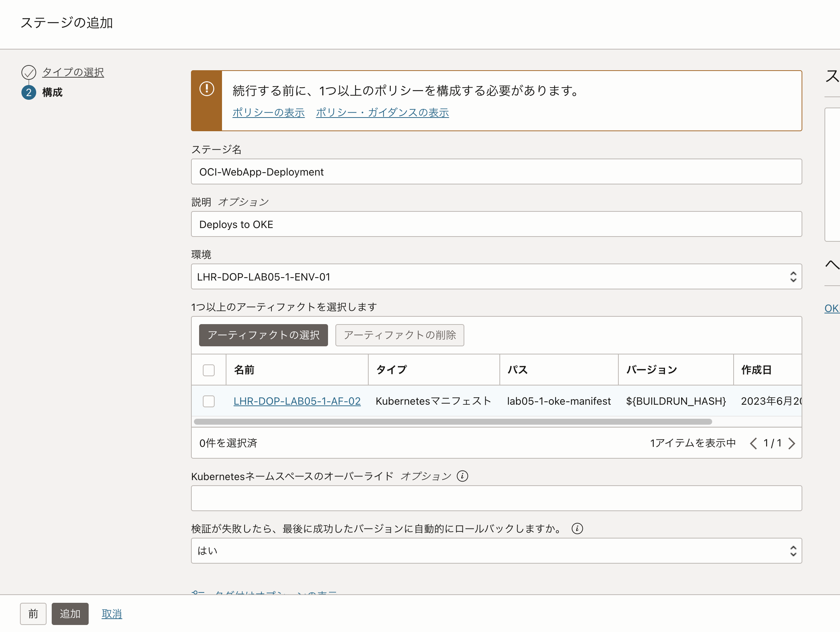
Task: Click info icon beside the rollback question
Action: (577, 528)
